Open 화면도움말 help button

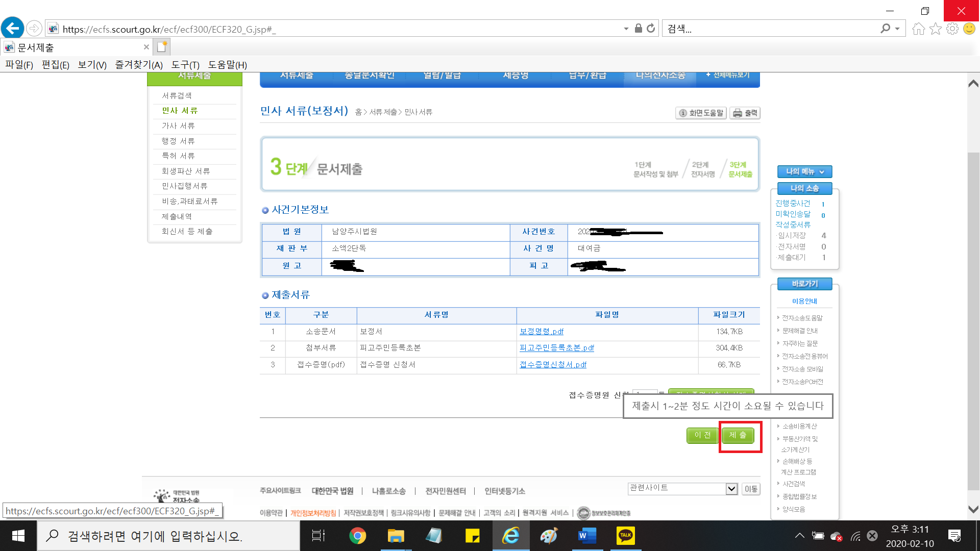coord(701,113)
